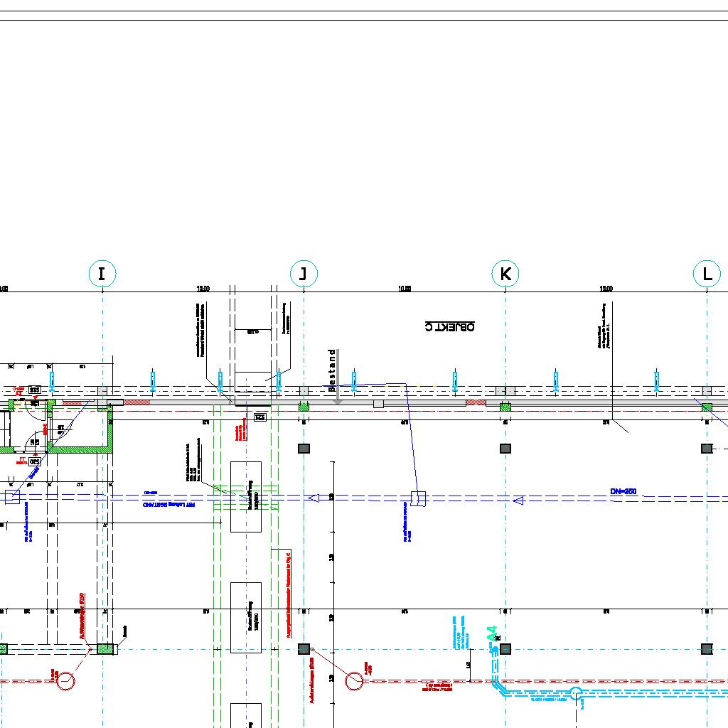This screenshot has width=728, height=728.
Task: Select blue manhole square at far left edge
Action: click(11, 497)
